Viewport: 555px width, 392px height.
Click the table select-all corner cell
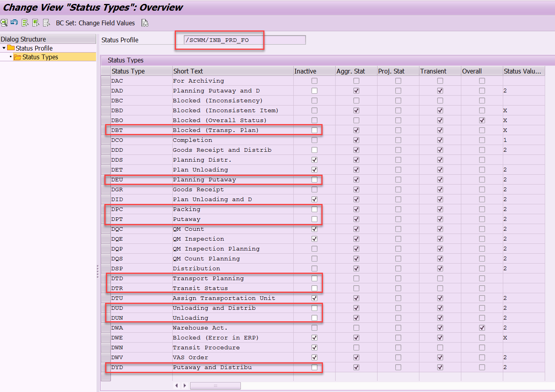[x=106, y=71]
